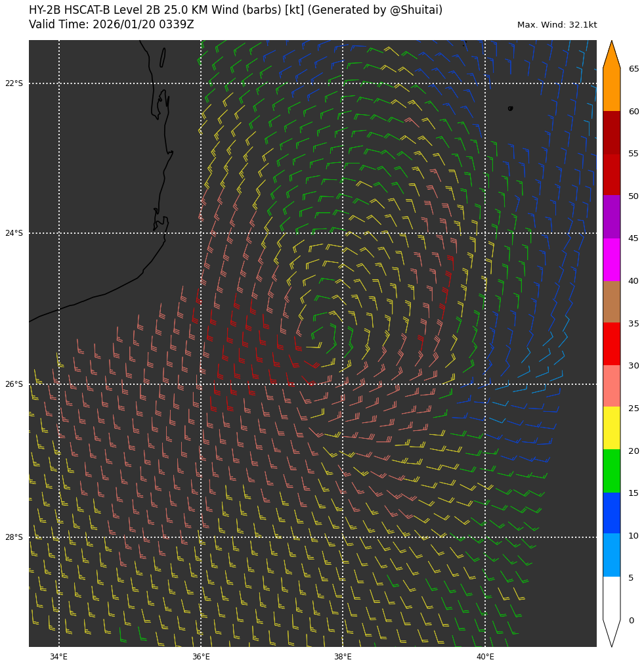This screenshot has width=644, height=666.
Task: Click the green 15–20 kt colorbar band
Action: [611, 471]
